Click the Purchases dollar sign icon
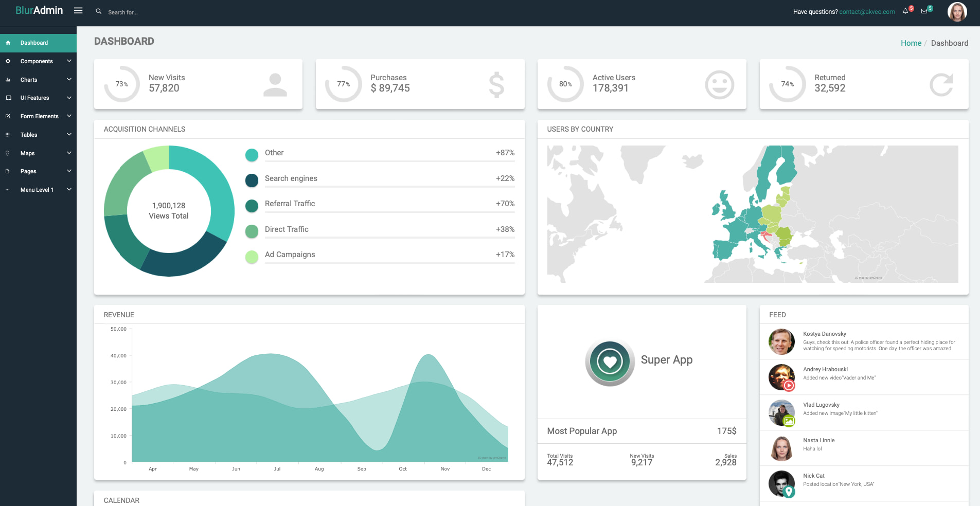980x506 pixels. [496, 84]
